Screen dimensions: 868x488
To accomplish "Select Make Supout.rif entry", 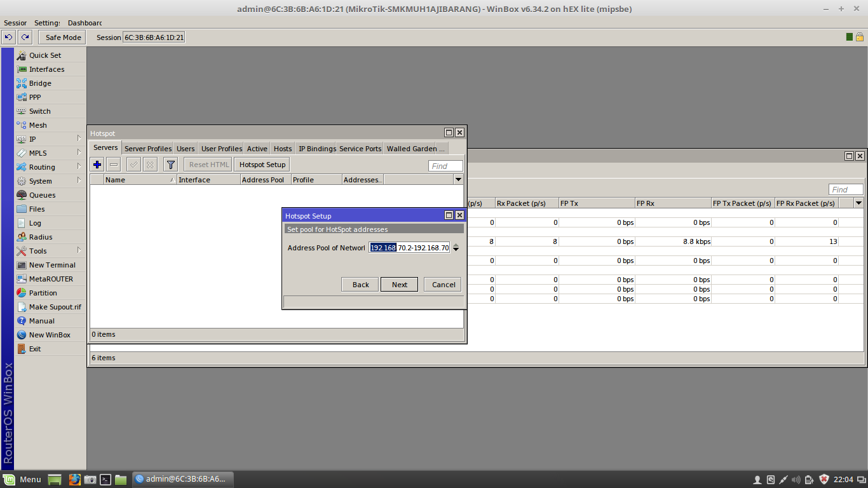I will (x=50, y=307).
